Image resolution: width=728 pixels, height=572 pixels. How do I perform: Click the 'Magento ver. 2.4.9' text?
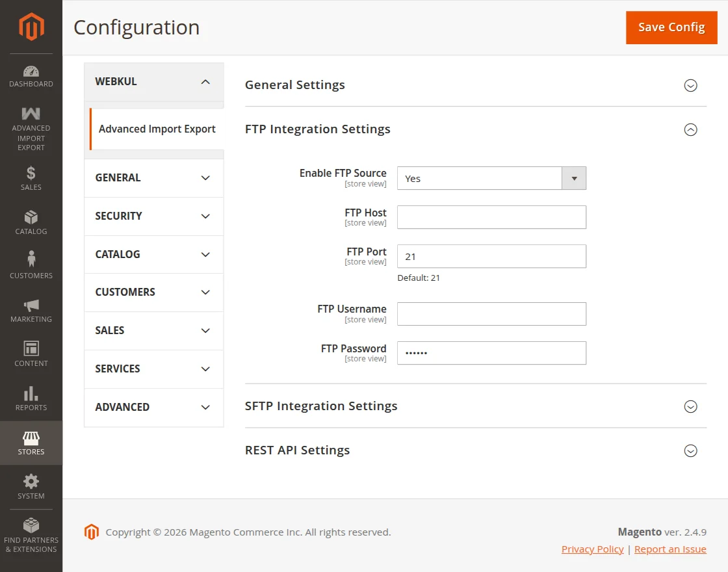coord(662,532)
